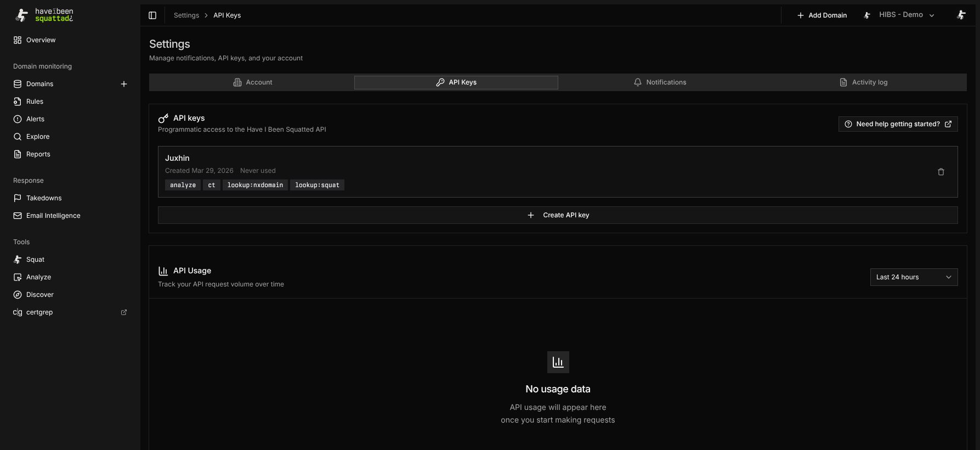The width and height of the screenshot is (980, 450).
Task: Click the Overview grid icon
Action: (x=18, y=40)
